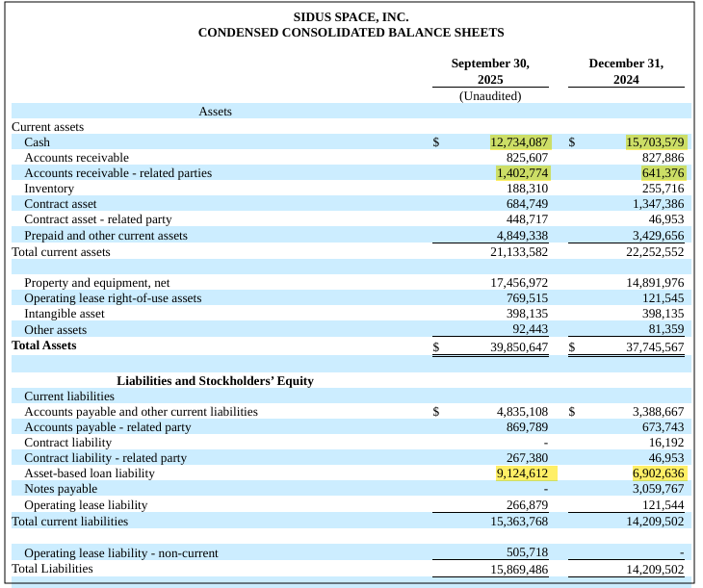
Task: Click Property and equipment value 17,456,972
Action: 519,283
